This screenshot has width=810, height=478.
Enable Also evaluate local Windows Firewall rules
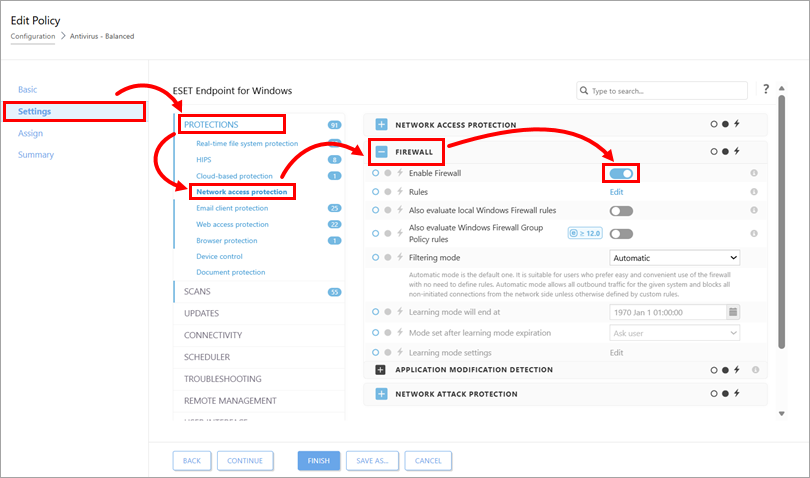tap(621, 211)
